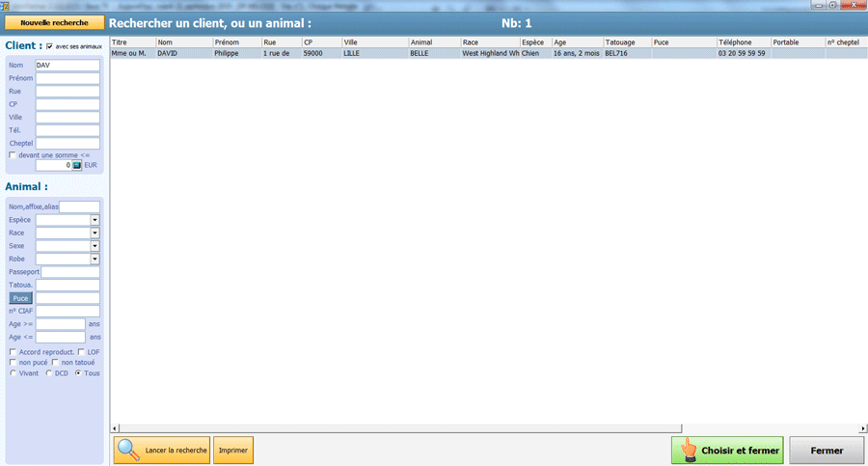Sort by the Tatouage column header
The height and width of the screenshot is (466, 868).
click(628, 42)
